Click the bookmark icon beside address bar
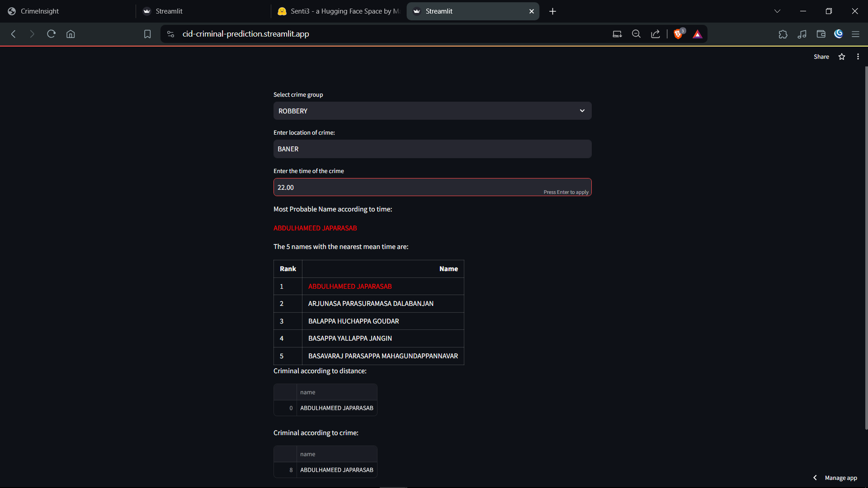 147,34
